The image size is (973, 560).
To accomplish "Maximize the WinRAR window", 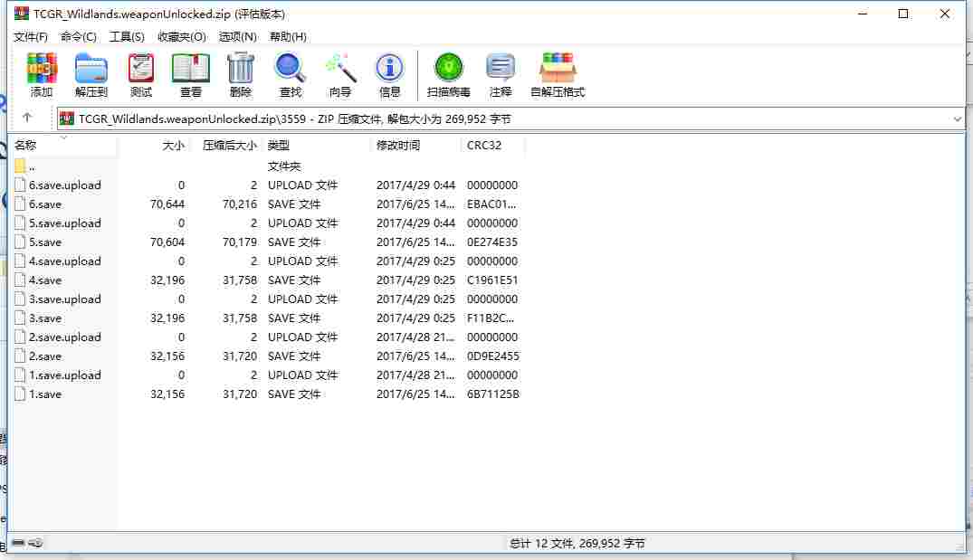I will [x=903, y=14].
